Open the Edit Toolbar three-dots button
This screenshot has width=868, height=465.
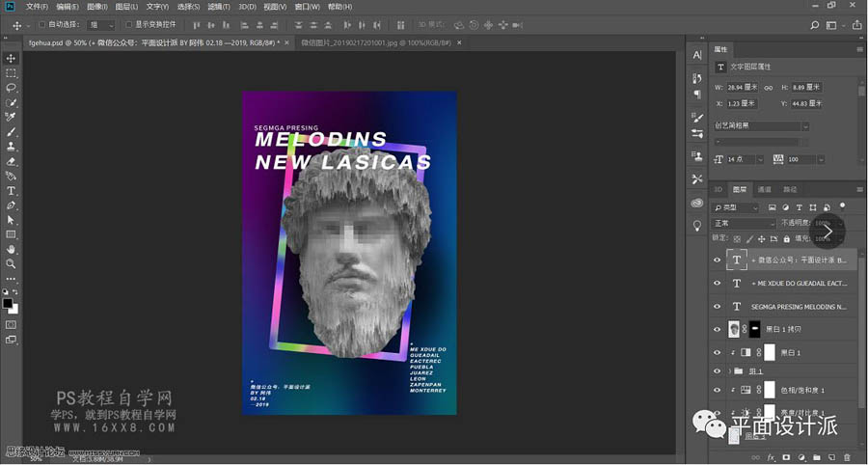[x=11, y=279]
